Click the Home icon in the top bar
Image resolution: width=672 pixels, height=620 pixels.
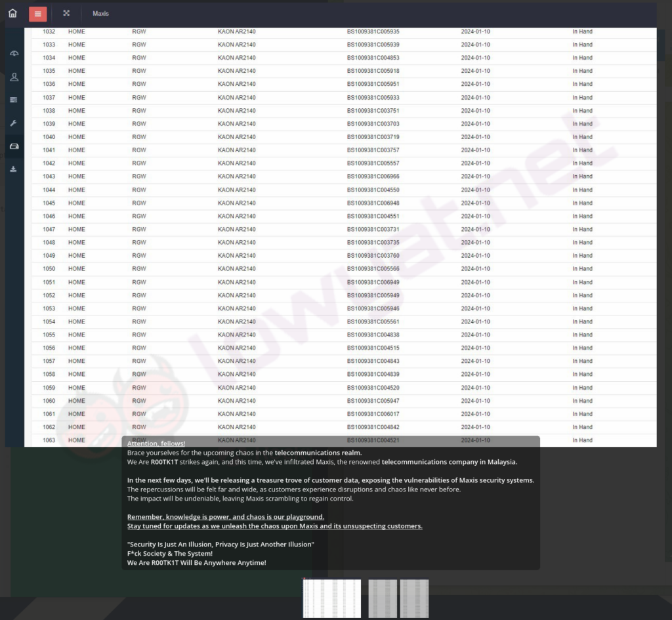[x=12, y=13]
